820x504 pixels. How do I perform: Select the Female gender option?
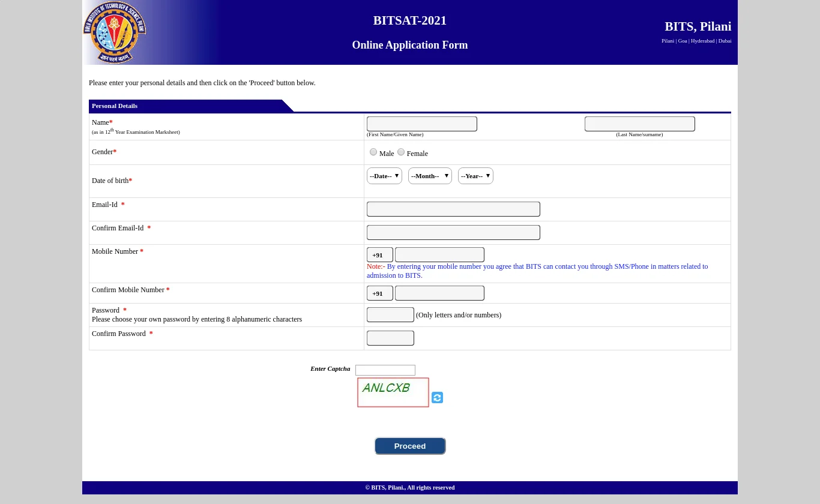401,152
